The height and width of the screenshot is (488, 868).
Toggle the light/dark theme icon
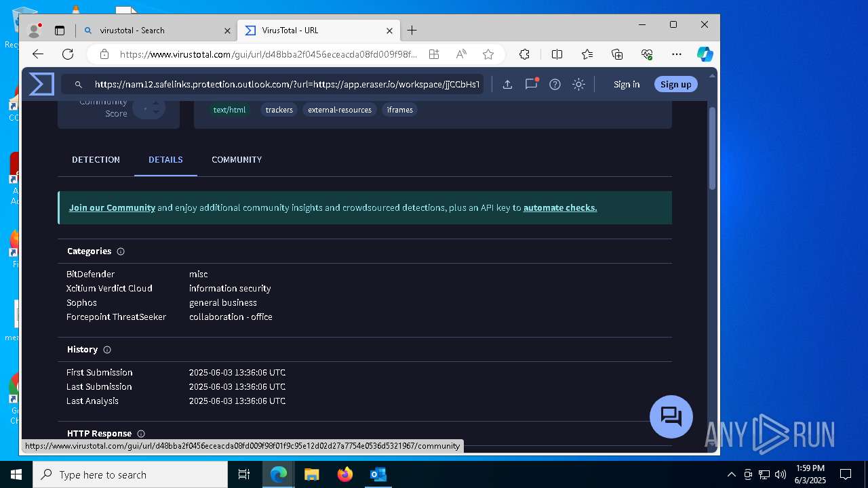point(578,85)
